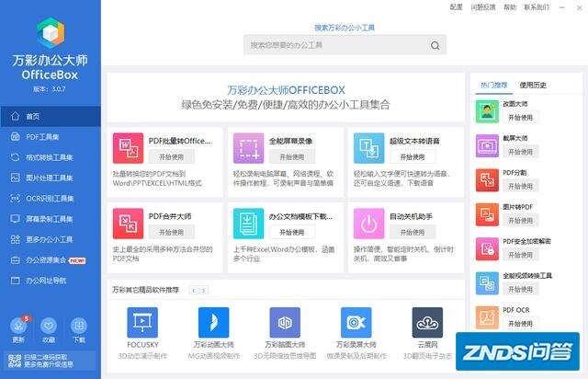Viewport: 588px width, 379px height.
Task: Start 改图大师 with 开始使用 button
Action: (521, 118)
